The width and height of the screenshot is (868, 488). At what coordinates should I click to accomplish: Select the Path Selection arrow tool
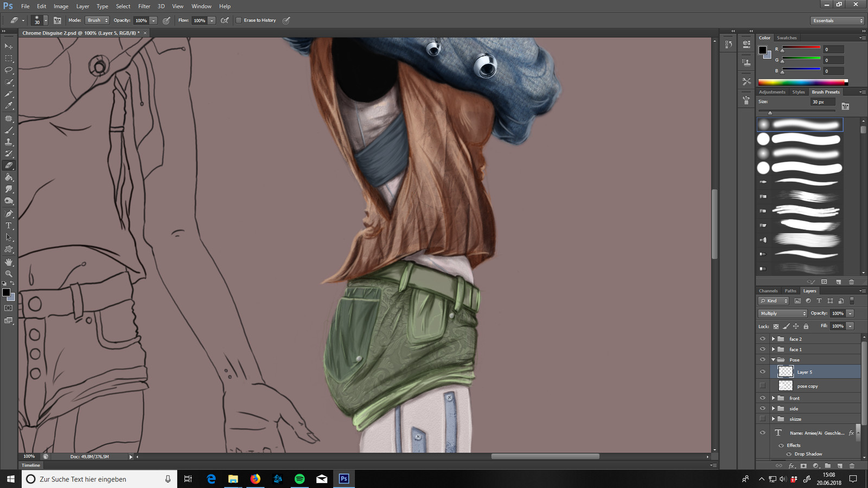coord(9,237)
